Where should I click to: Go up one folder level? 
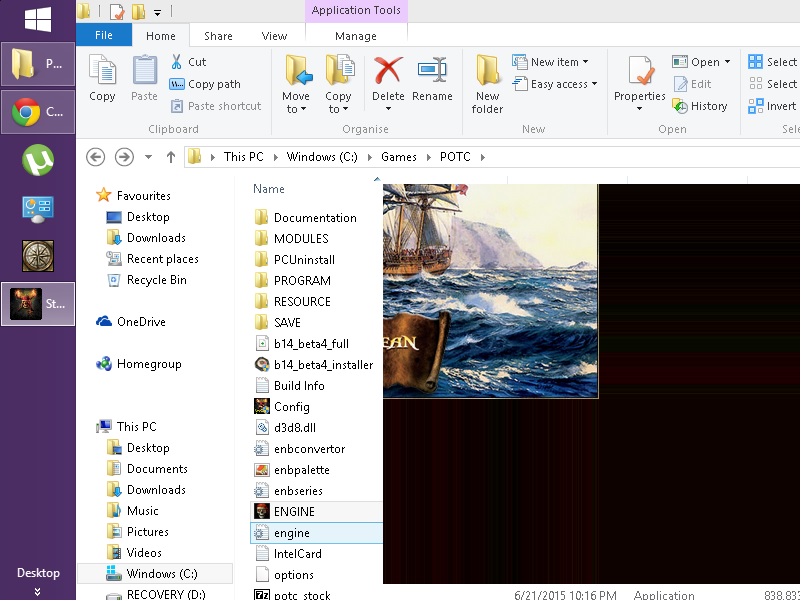point(171,157)
